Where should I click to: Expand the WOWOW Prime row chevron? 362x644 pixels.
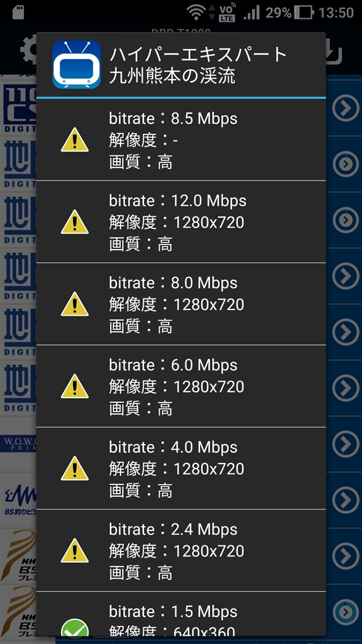[x=345, y=444]
